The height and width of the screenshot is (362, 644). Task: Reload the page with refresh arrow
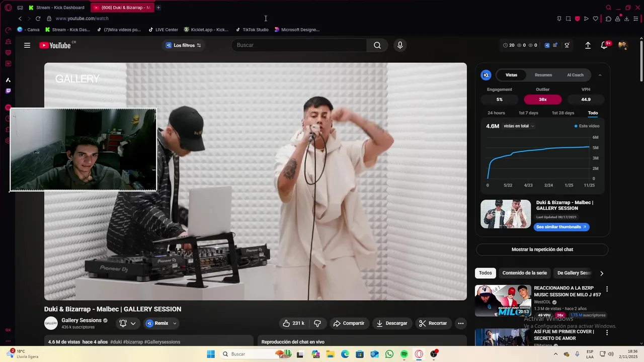[x=38, y=19]
